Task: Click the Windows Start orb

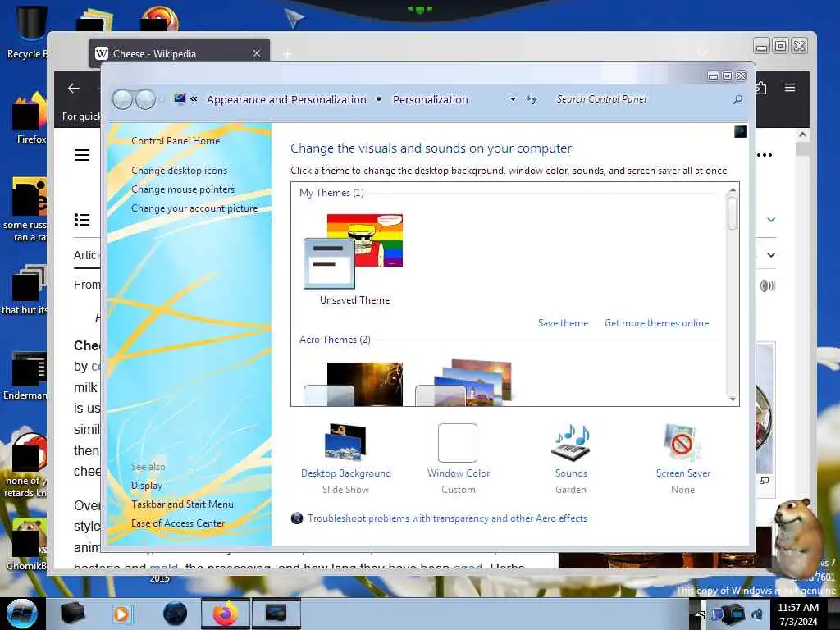Action: tap(21, 614)
